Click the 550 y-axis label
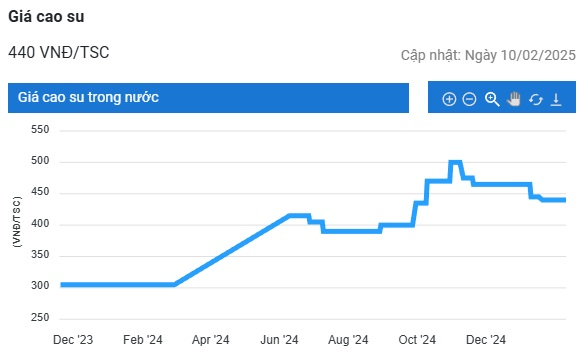588x360 pixels. pos(40,129)
